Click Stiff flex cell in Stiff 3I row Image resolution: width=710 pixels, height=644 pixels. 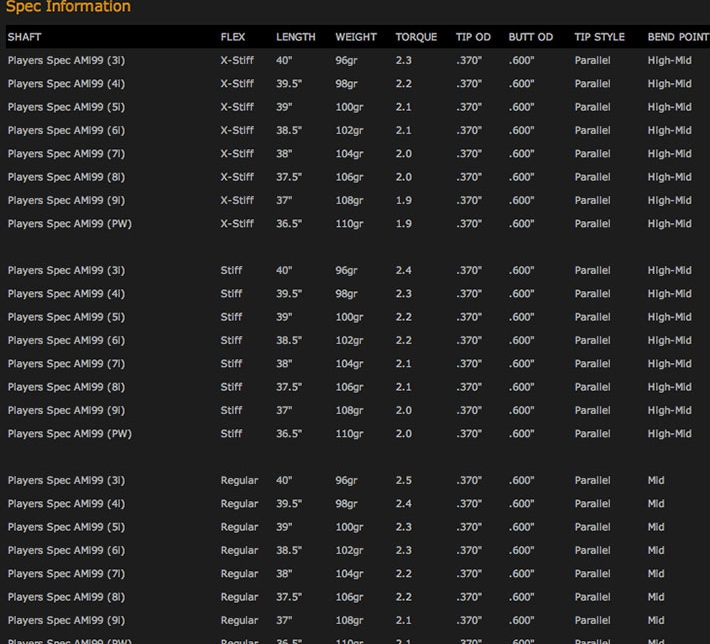pos(231,270)
